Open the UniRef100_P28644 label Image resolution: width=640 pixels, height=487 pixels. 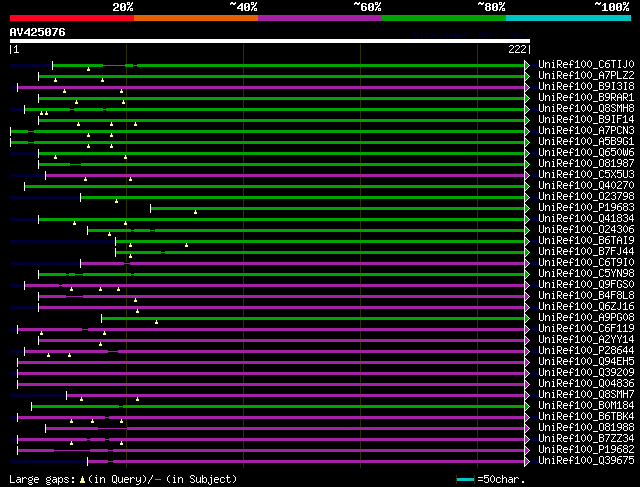[586, 351]
